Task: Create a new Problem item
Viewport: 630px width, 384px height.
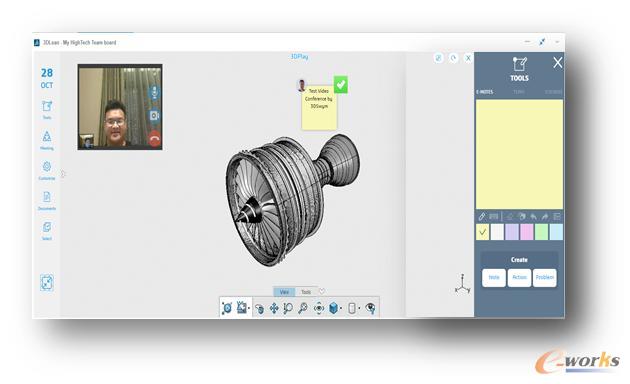Action: [544, 278]
